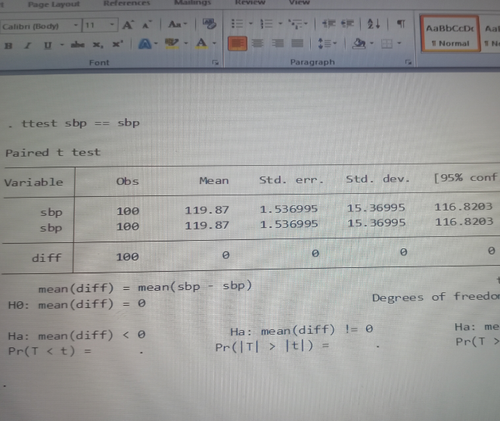This screenshot has height=421, width=500.
Task: Click the 'Std. dev.' column header
Action: 377,179
